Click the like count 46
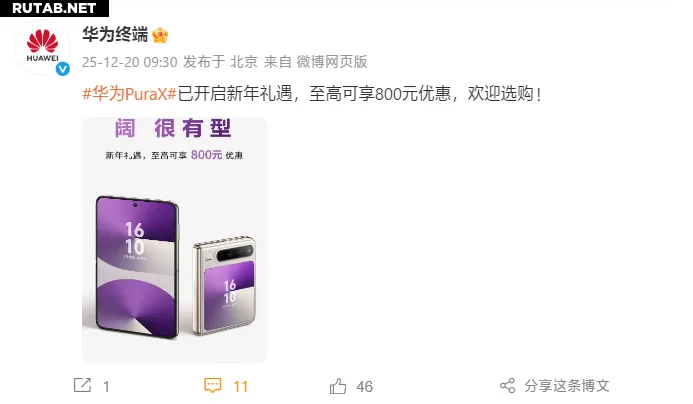693x404 pixels. [365, 387]
